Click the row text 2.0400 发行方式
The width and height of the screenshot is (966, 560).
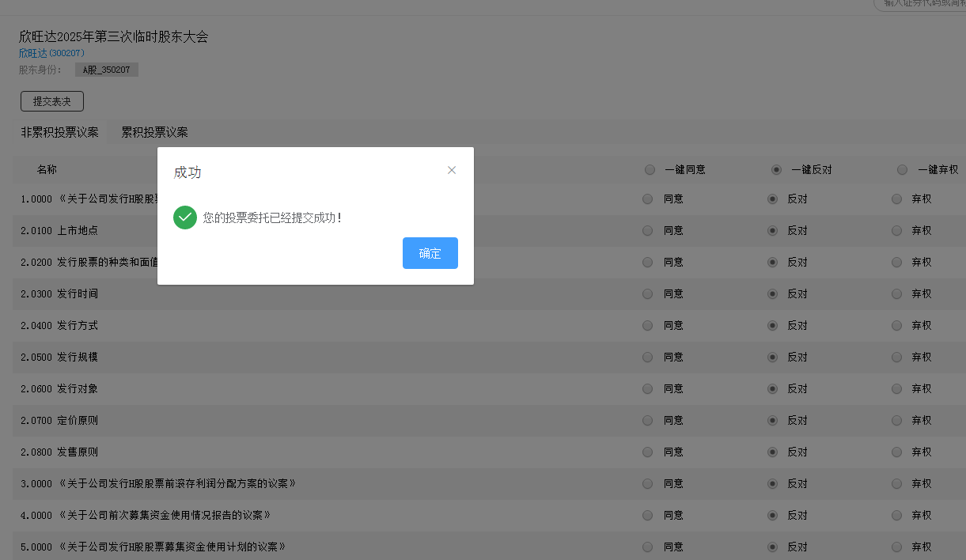[59, 325]
